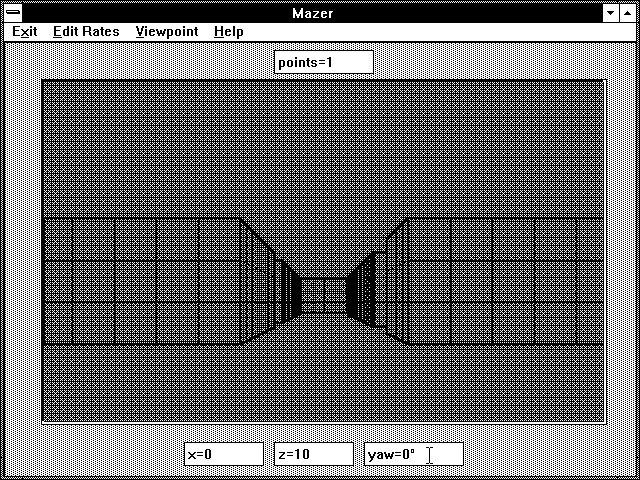Screen dimensions: 640x480
Task: Click the z=10 coordinate field
Action: pyautogui.click(x=314, y=454)
